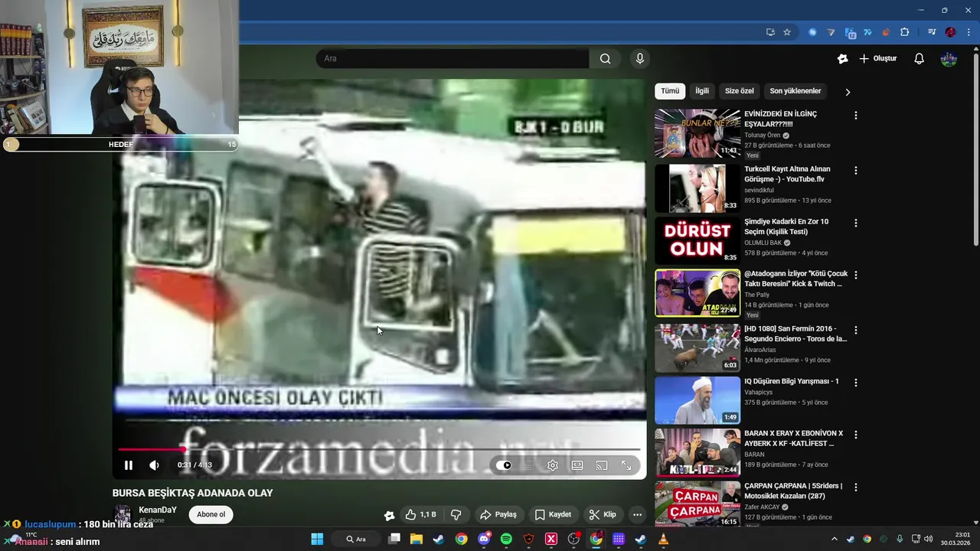Open options for EVİNİZDEKİ EN İLGİNÇ EŞYALAR video
The image size is (980, 551).
(x=856, y=116)
